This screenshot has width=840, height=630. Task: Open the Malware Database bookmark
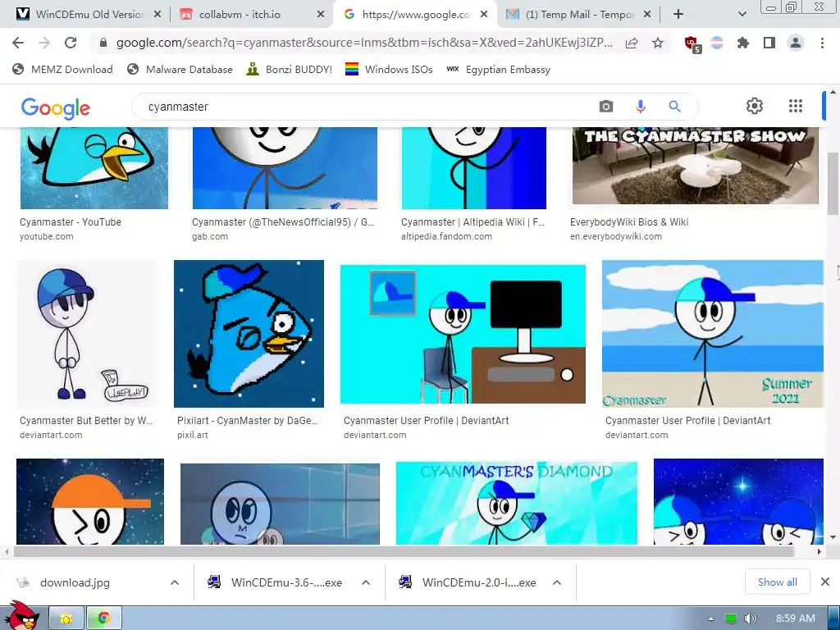180,69
